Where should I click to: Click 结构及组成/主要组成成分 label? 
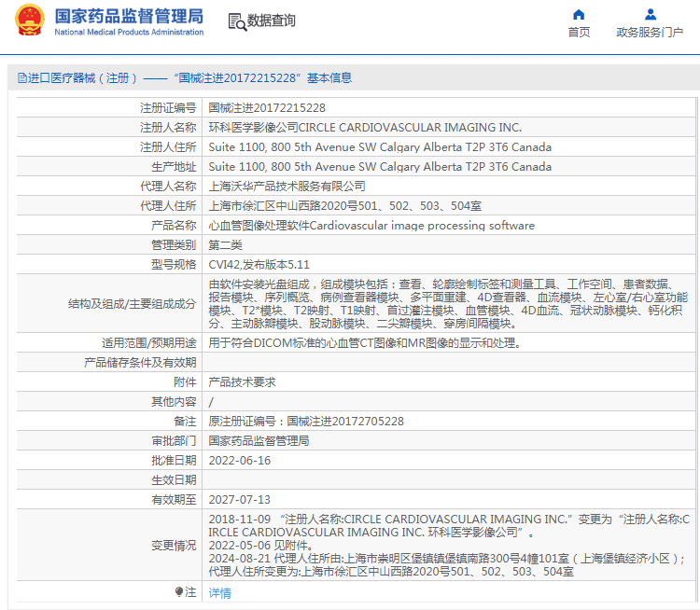tap(133, 304)
